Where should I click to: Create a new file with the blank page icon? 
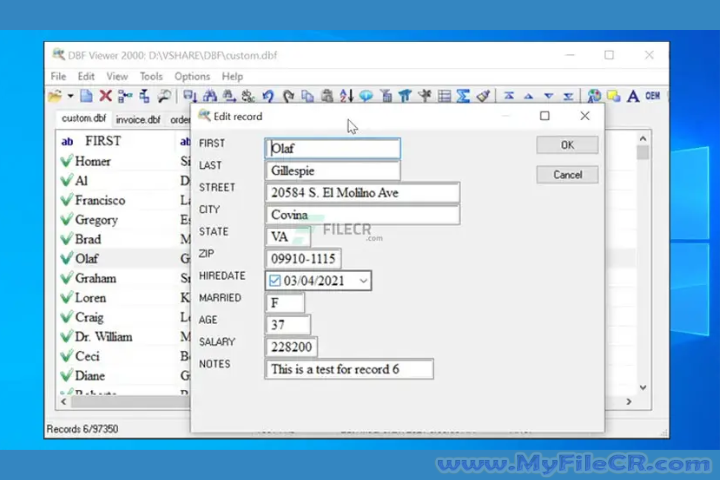click(x=86, y=96)
